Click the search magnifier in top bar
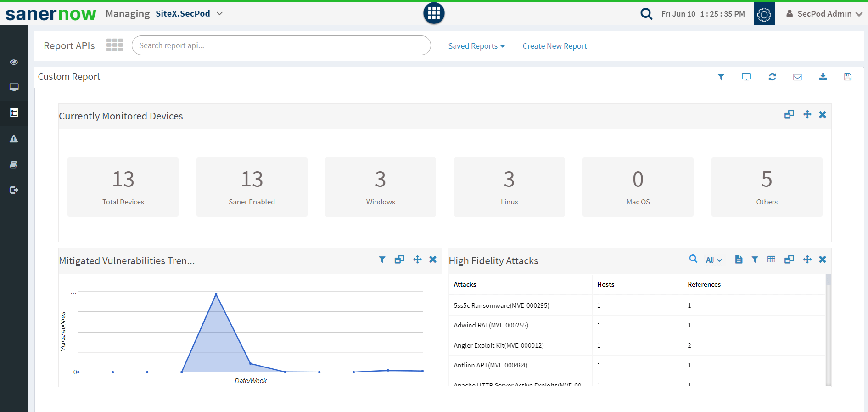The image size is (868, 412). 646,14
